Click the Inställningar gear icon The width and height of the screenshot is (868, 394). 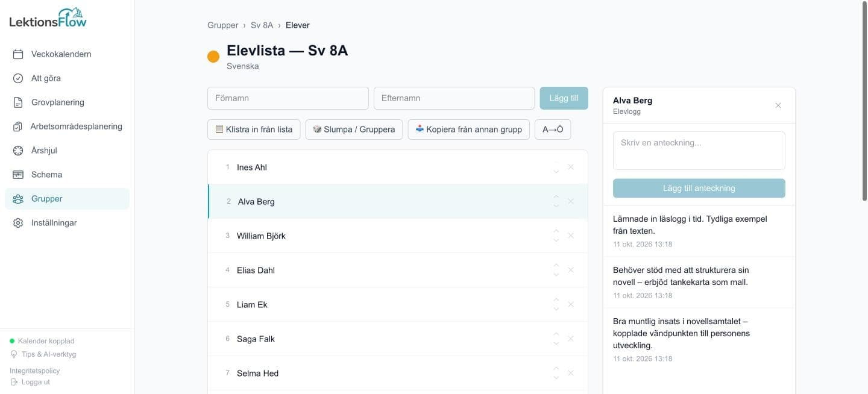click(x=18, y=223)
